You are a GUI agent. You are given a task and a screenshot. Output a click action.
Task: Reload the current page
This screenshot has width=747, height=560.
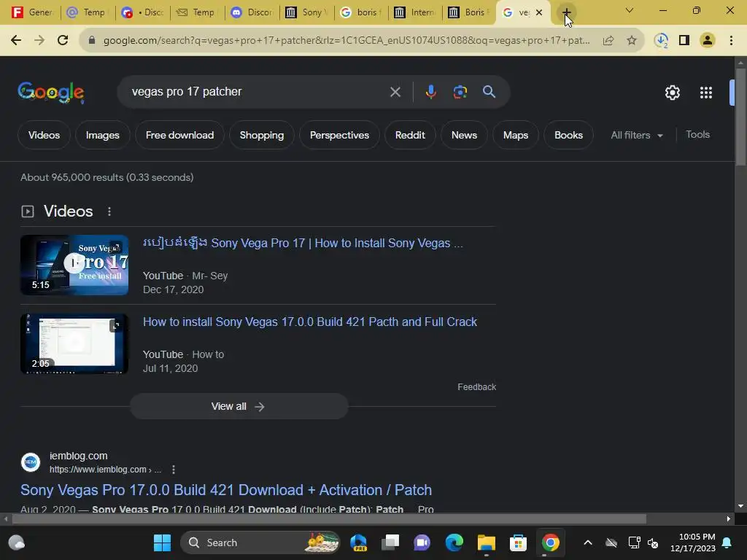click(x=63, y=41)
